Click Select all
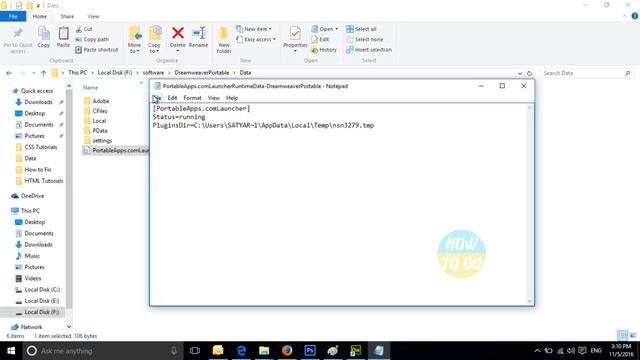Image resolution: width=640 pixels, height=360 pixels. tap(361, 29)
